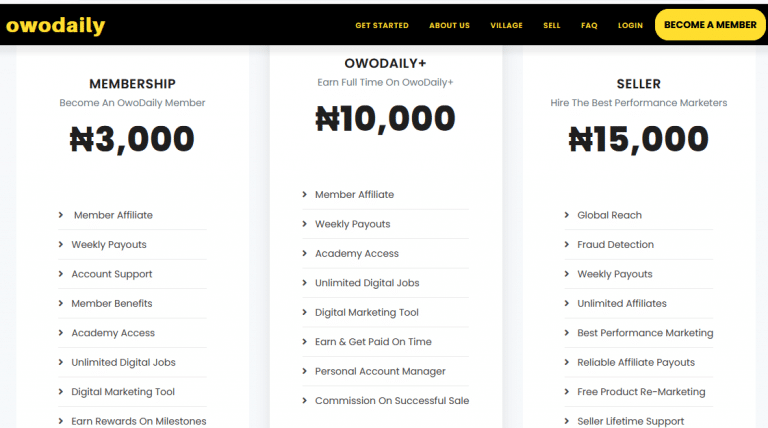Viewport: 768px width, 428px height.
Task: Select the Membership plan heading
Action: tap(132, 84)
